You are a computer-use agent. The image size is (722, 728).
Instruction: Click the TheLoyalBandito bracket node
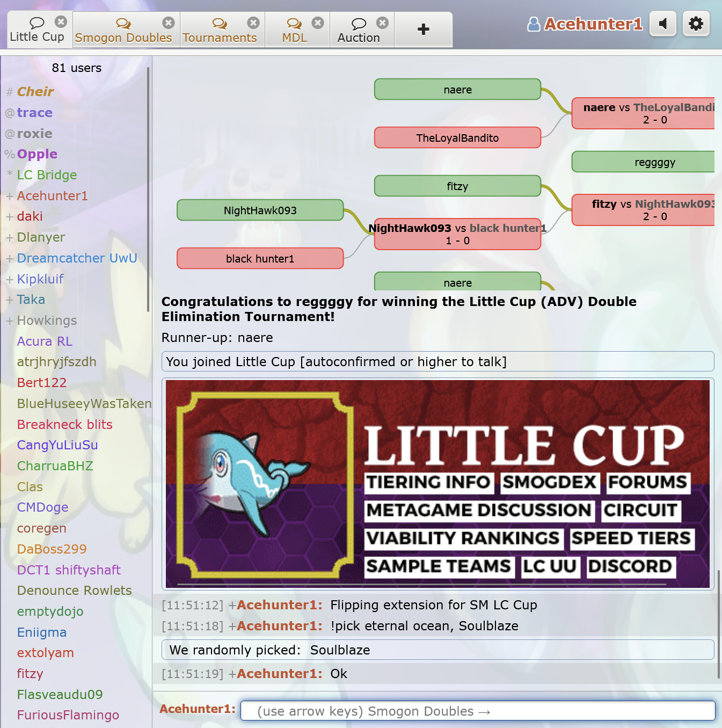457,137
